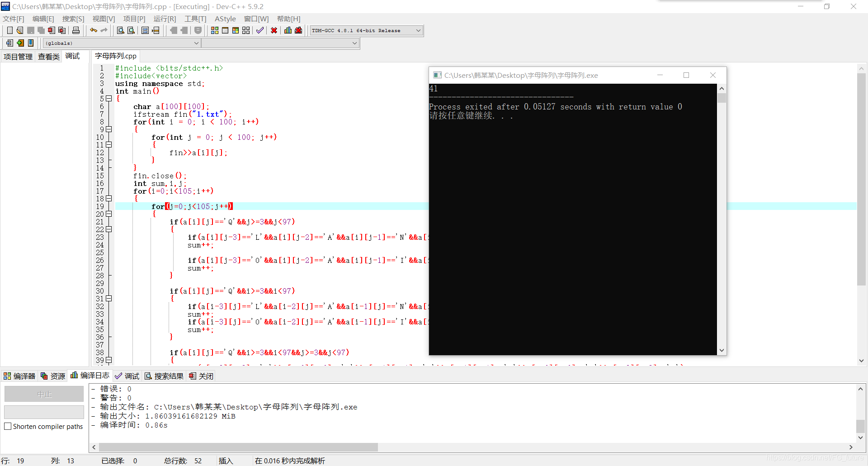Open the Replace tool icon

131,30
